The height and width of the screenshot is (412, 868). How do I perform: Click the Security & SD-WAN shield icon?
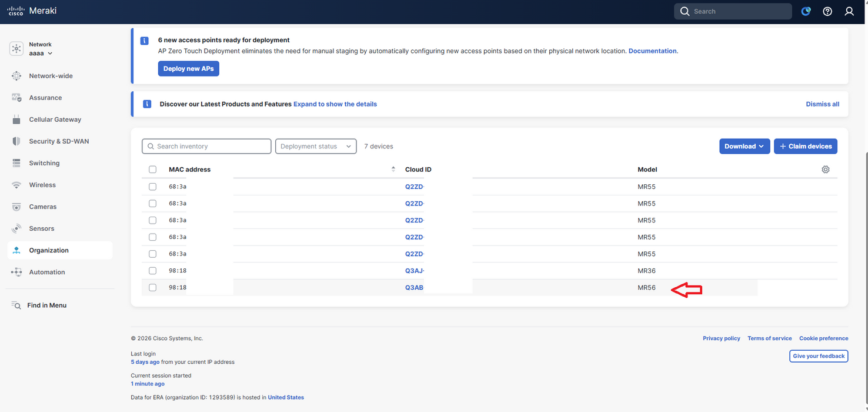16,141
